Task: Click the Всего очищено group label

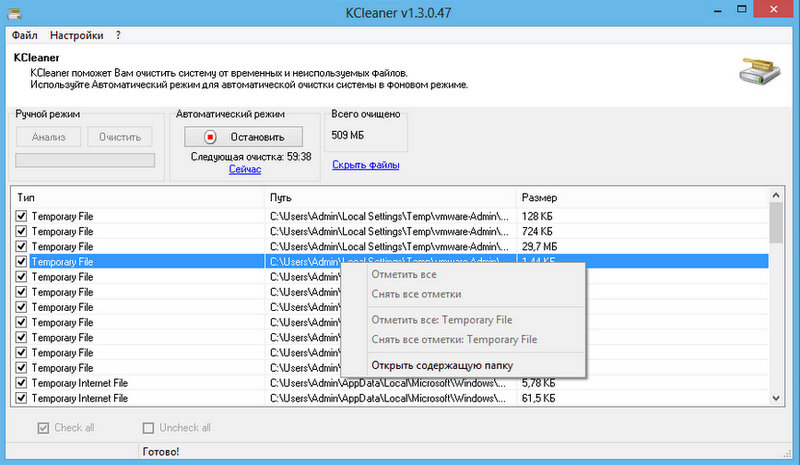Action: [x=366, y=114]
